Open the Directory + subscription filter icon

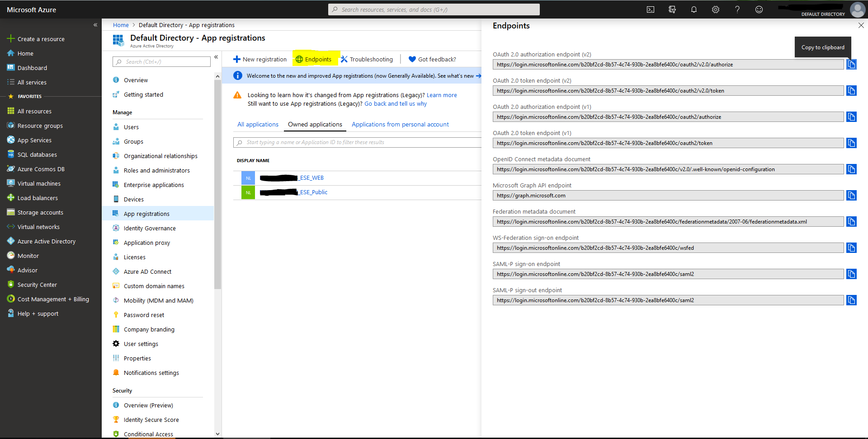point(672,9)
